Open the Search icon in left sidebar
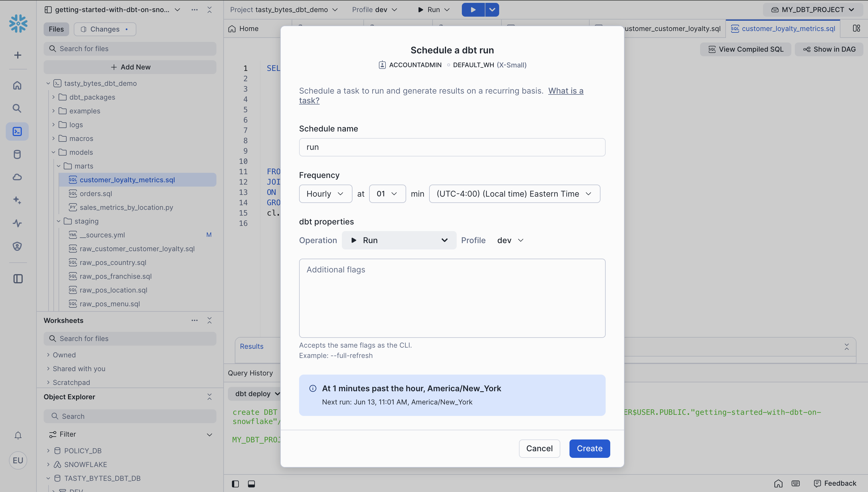Screen dimensions: 868x492 [17, 108]
